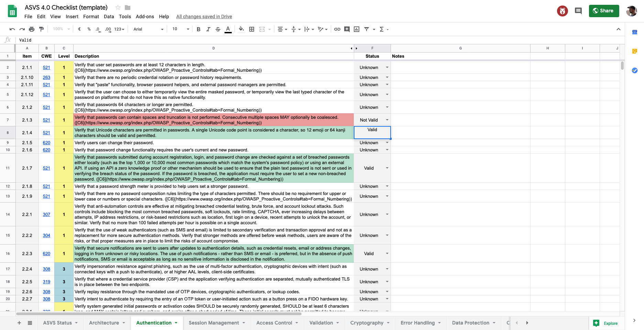Show the side panel arrow
This screenshot has height=330, width=644.
tap(634, 320)
